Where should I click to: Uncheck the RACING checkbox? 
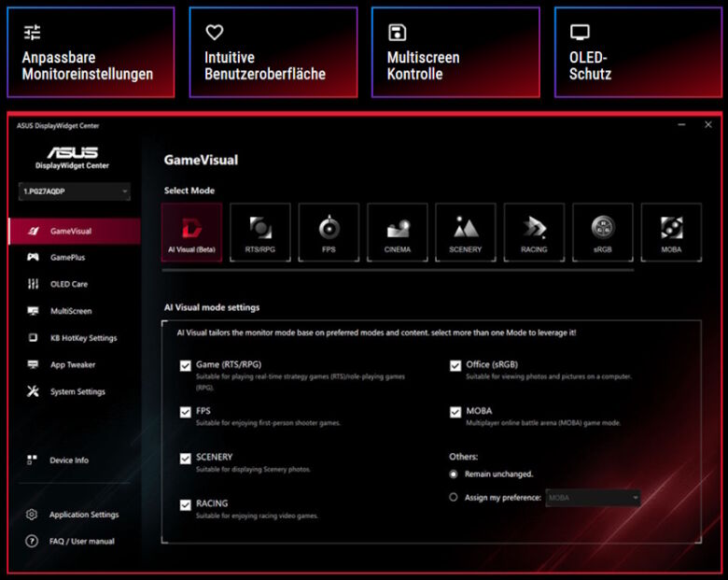(x=185, y=504)
